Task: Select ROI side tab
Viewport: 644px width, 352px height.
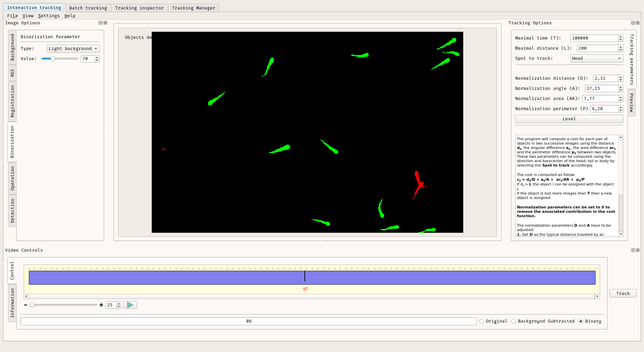Action: 13,73
